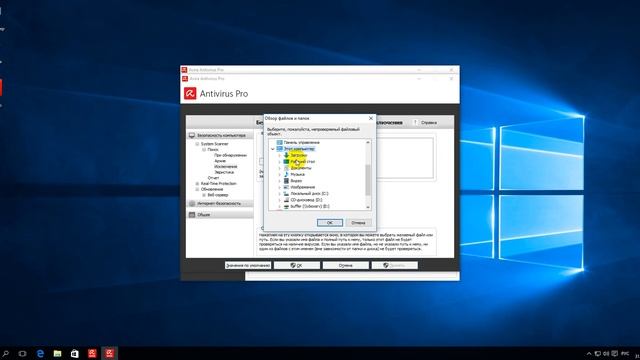This screenshot has height=360, width=640.
Task: Expand the Локальный диск (C:) node arrow
Action: tap(279, 193)
